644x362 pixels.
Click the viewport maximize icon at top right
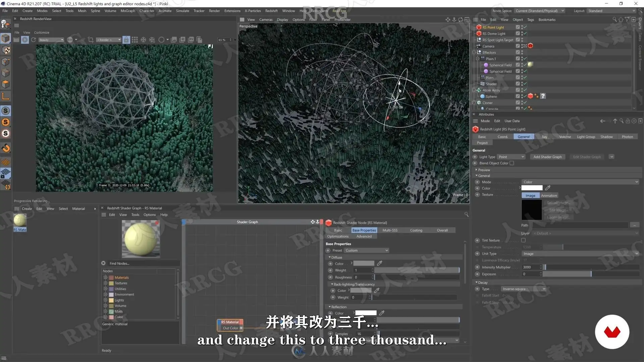[467, 19]
